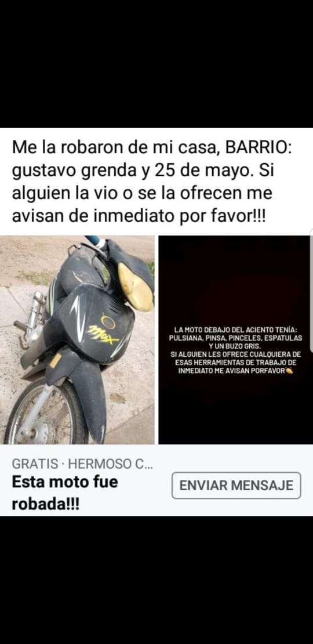Dismiss post by tapping top black area
The height and width of the screenshot is (644, 313).
[156, 64]
